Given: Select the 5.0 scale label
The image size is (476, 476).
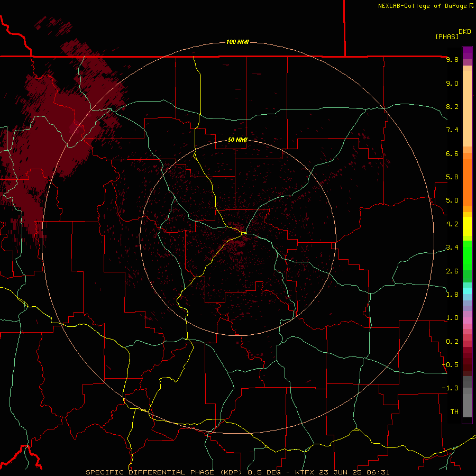Looking at the screenshot, I should pyautogui.click(x=452, y=200).
